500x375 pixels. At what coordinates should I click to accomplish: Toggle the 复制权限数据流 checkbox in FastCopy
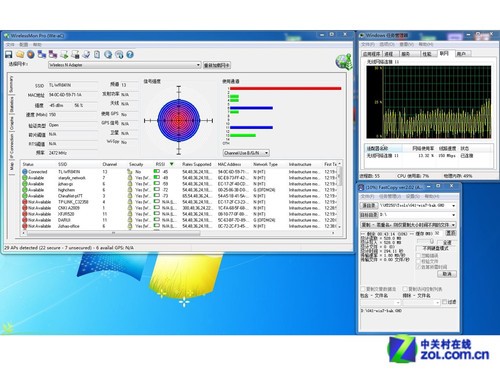363,289
